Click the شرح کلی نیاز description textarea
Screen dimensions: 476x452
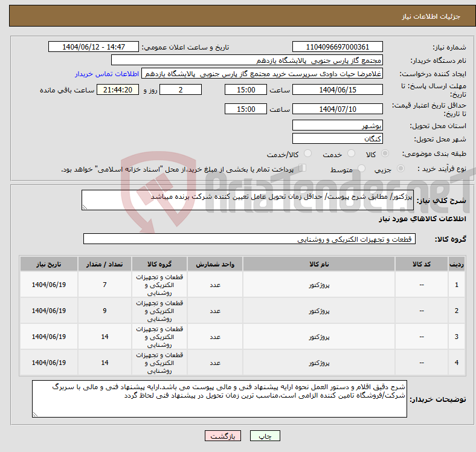tap(248, 200)
